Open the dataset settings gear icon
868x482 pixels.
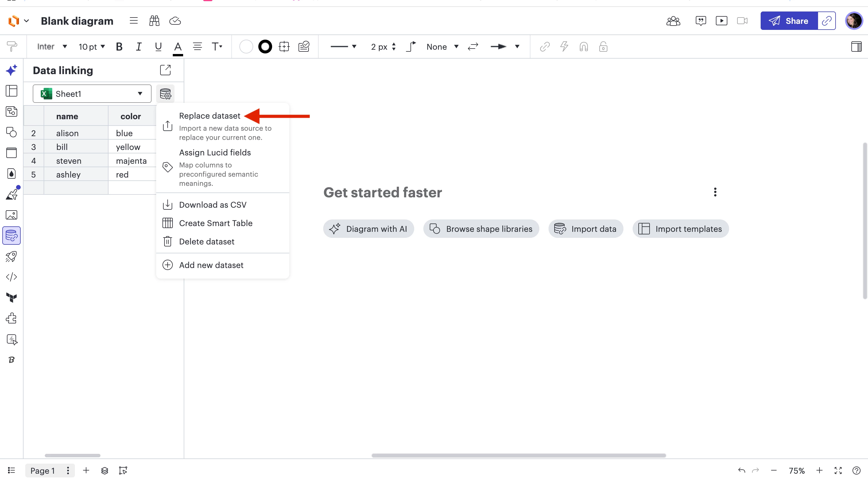pos(165,94)
